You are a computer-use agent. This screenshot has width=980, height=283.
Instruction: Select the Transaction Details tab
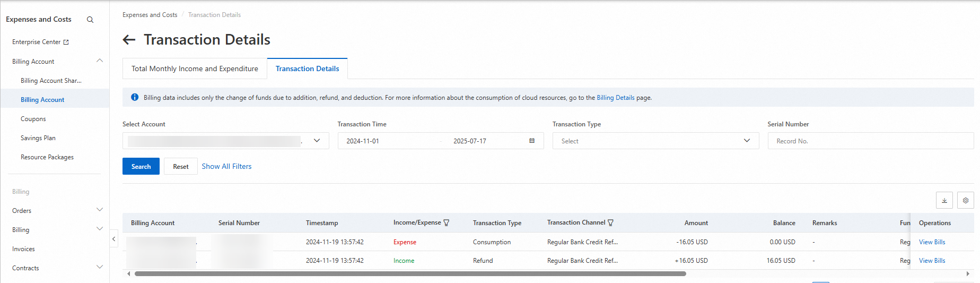click(x=307, y=68)
